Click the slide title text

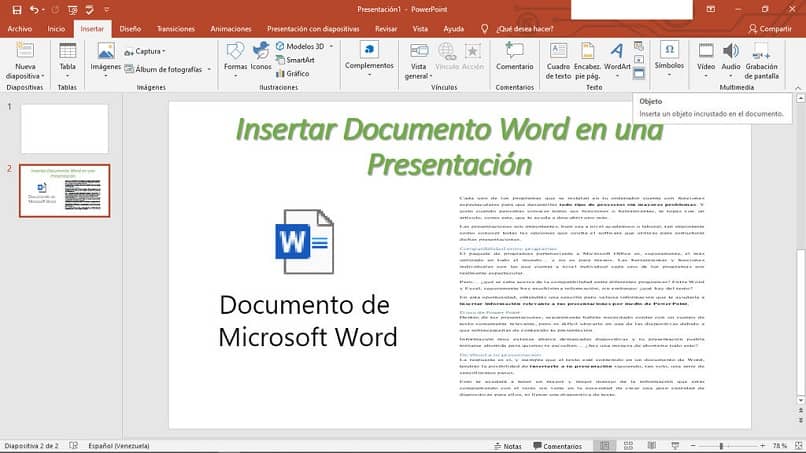pyautogui.click(x=449, y=147)
